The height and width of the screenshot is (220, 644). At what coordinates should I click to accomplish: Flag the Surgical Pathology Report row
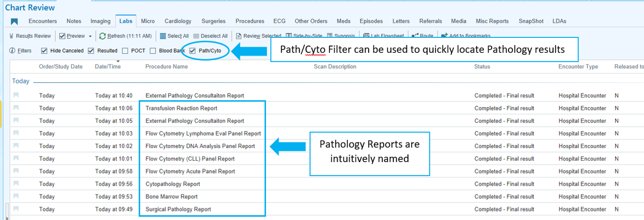(x=16, y=209)
